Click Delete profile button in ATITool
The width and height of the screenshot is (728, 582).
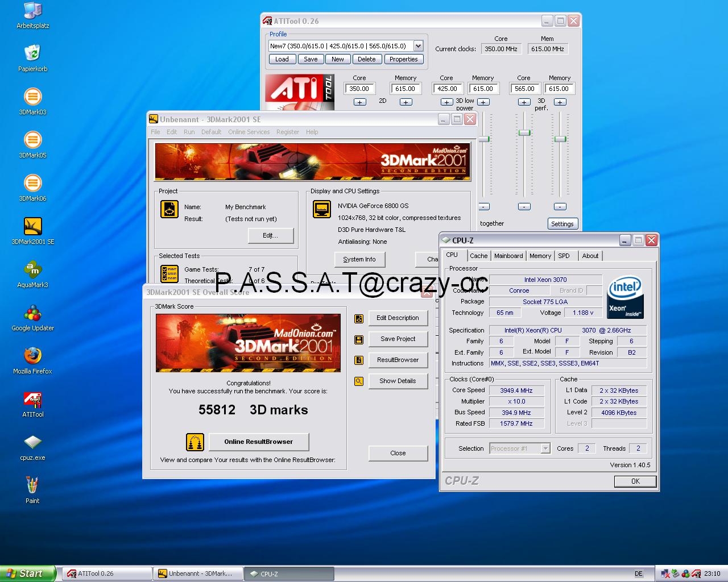(x=367, y=59)
